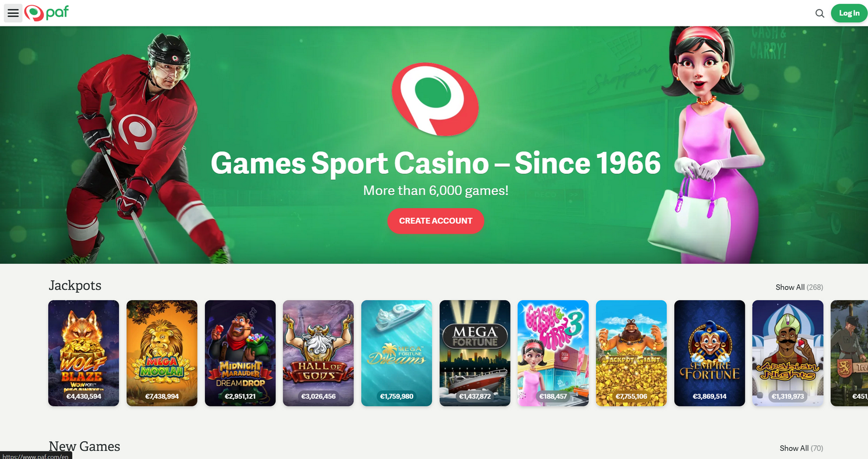Open the Mega Fortune yacht tile
The image size is (868, 459).
pyautogui.click(x=475, y=353)
